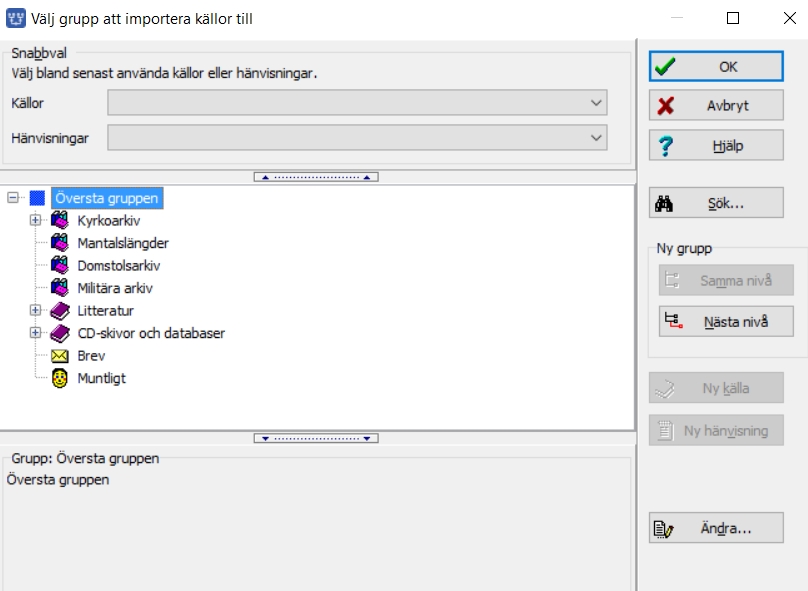Click the tree-branch icon on Nästa nivå
The width and height of the screenshot is (808, 591).
[673, 320]
